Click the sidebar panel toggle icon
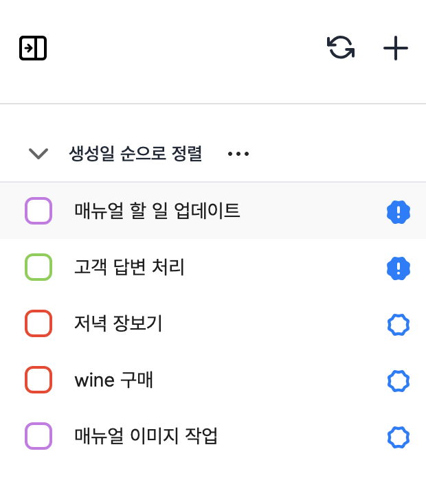This screenshot has height=504, width=426. (x=33, y=48)
